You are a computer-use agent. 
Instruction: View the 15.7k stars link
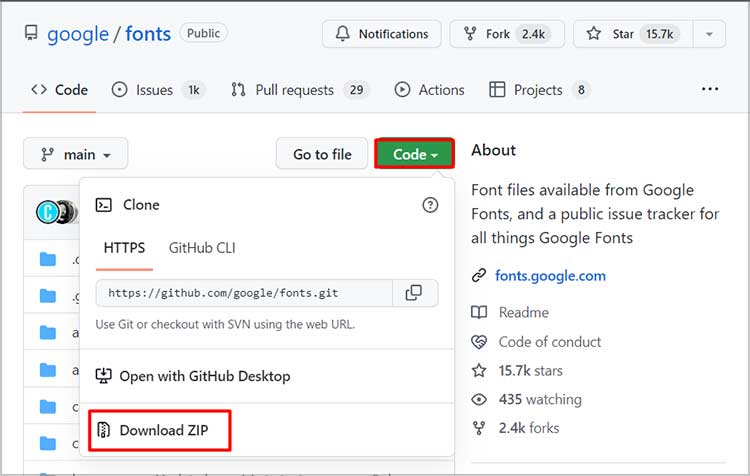click(x=530, y=371)
